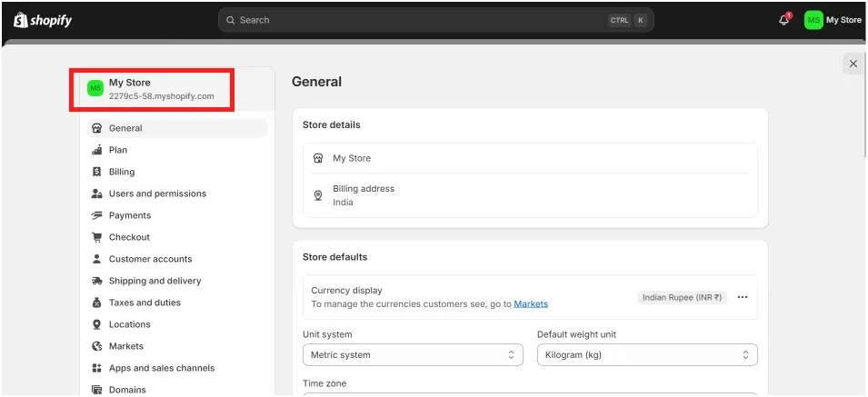The height and width of the screenshot is (397, 868).
Task: Click the Indian Rupee (INR ₹) badge
Action: click(682, 297)
